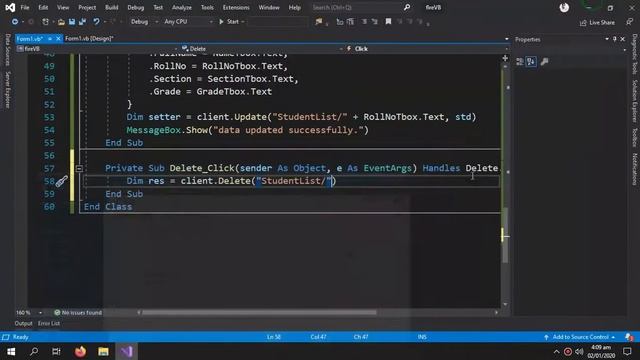Viewport: 640px width, 360px height.
Task: Click in the Search (Ctrl+Q) box
Action: pyautogui.click(x=355, y=7)
